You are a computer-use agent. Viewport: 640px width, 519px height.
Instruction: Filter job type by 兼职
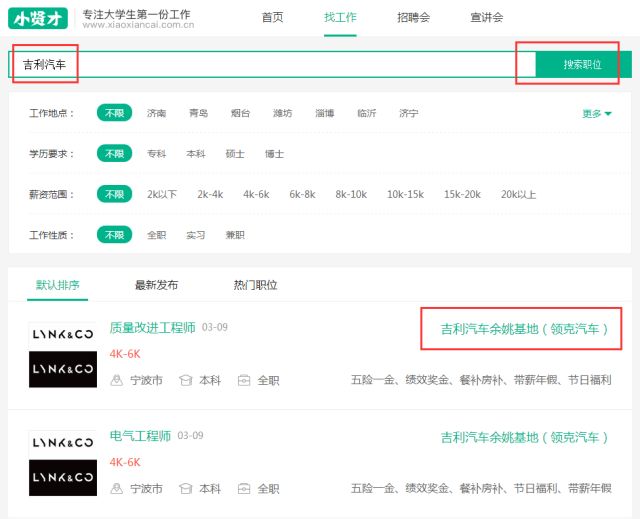(x=235, y=235)
